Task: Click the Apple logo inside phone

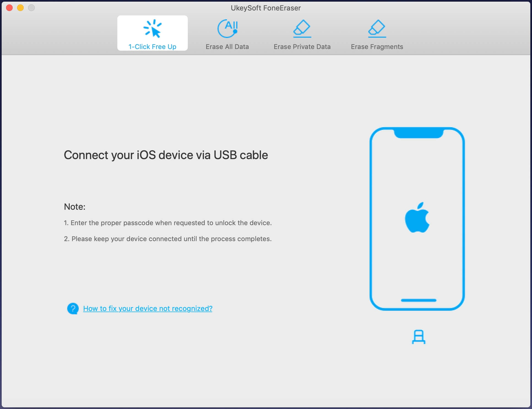Action: [x=417, y=218]
